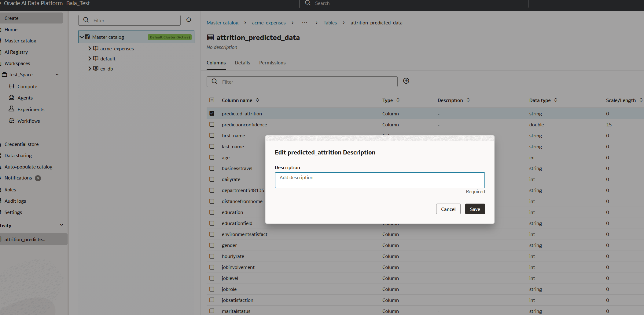Click the Master catalog tree icon
Viewport: 644px width, 315px height.
click(87, 37)
